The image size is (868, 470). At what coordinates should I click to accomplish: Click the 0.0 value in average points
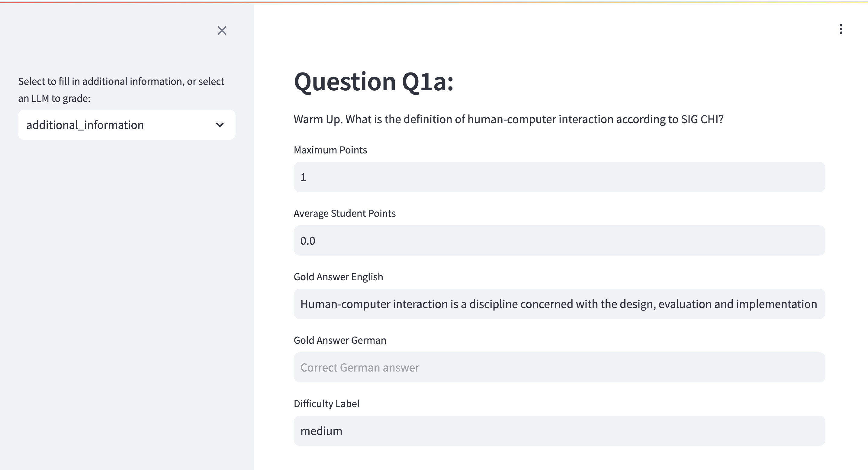308,241
